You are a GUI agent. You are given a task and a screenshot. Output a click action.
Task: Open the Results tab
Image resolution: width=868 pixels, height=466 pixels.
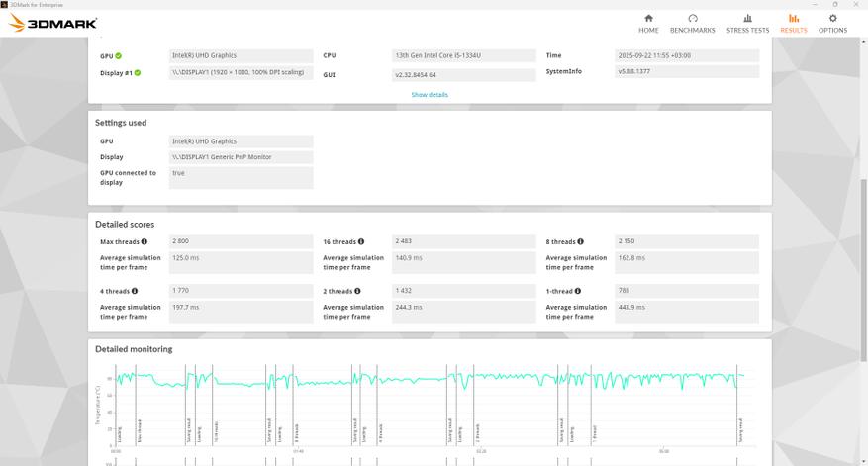pyautogui.click(x=793, y=24)
